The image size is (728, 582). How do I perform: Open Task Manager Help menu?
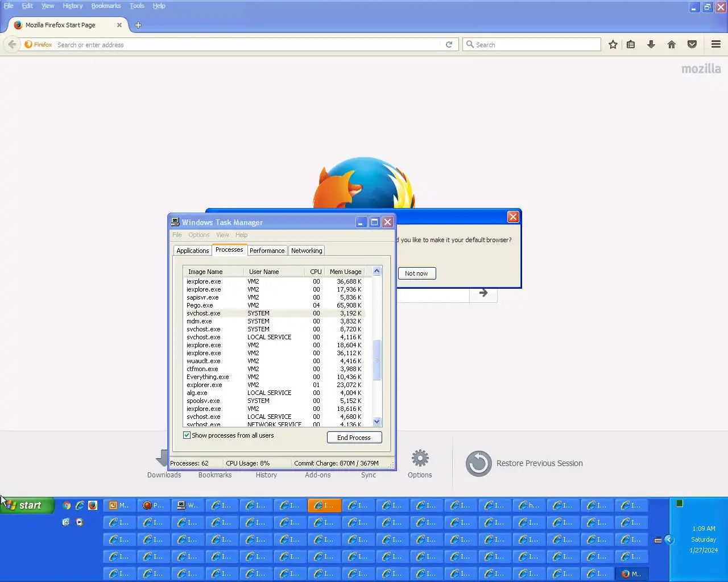[242, 235]
